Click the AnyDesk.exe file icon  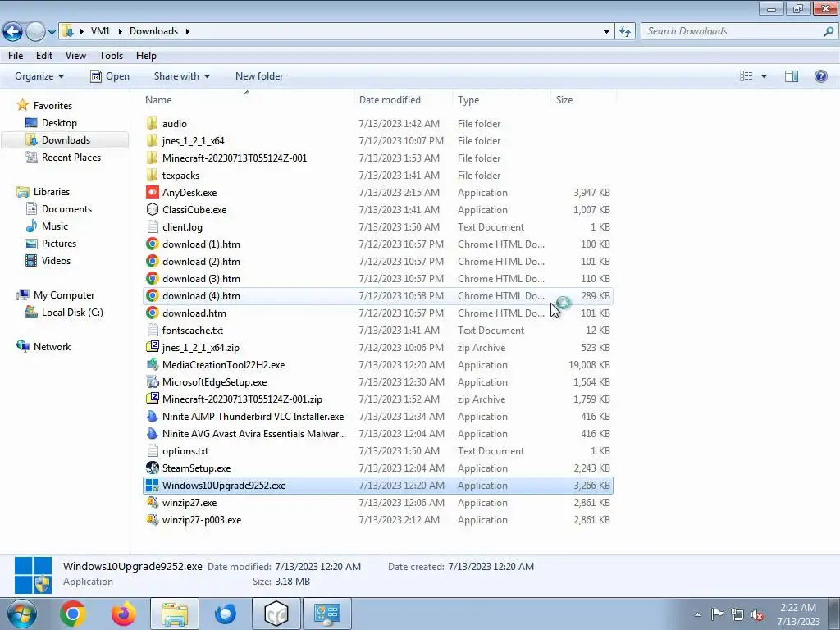click(152, 192)
